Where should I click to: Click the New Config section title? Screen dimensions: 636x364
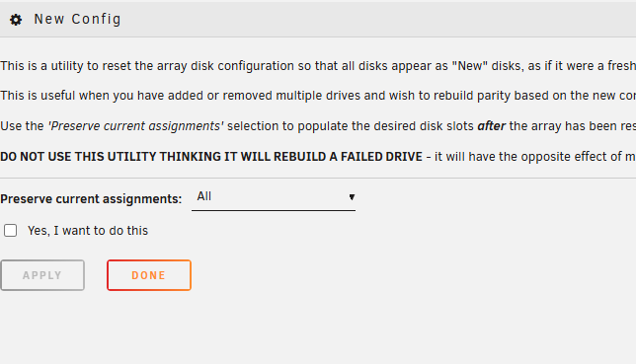tap(77, 19)
